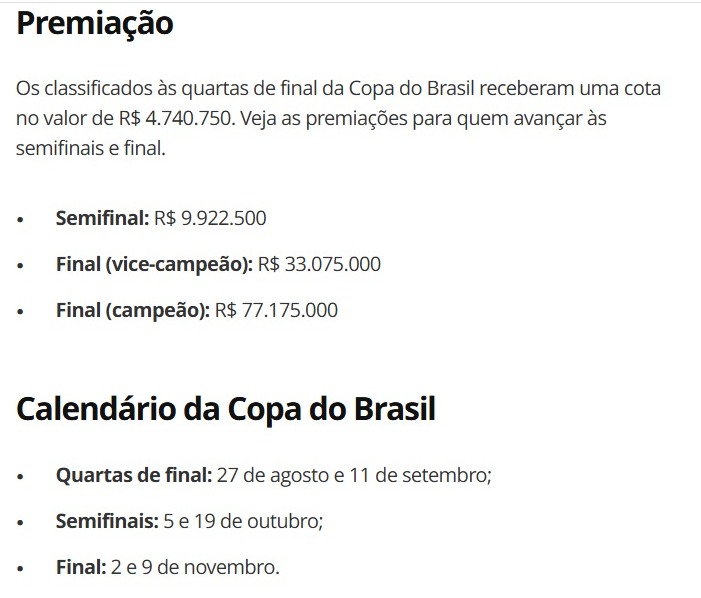701x598 pixels.
Task: Click the bullet beside Semifinal prize
Action: pos(20,219)
